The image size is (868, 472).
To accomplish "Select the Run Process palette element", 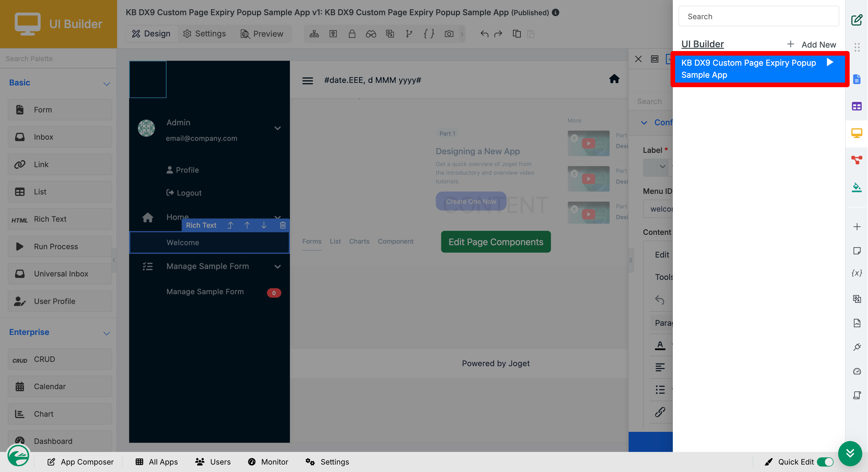I will tap(60, 246).
